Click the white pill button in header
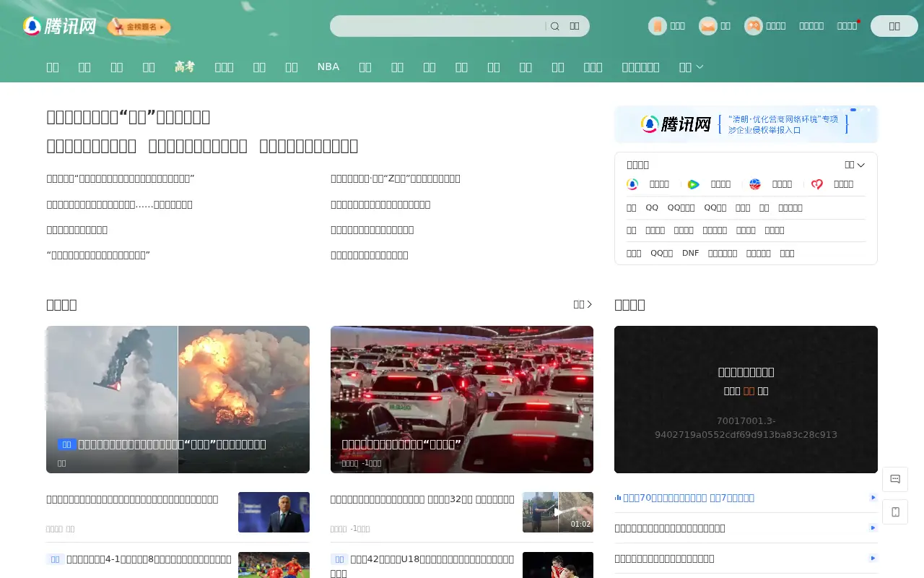 [x=894, y=26]
